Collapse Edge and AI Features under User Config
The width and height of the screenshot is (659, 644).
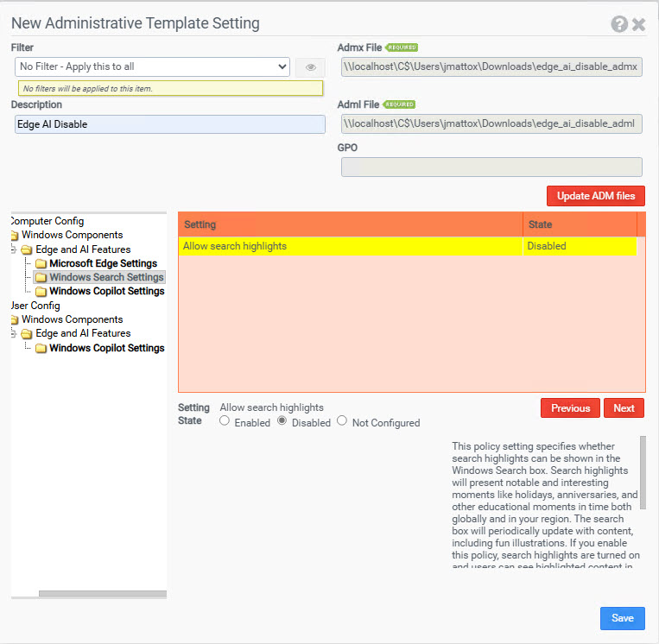click(x=13, y=333)
